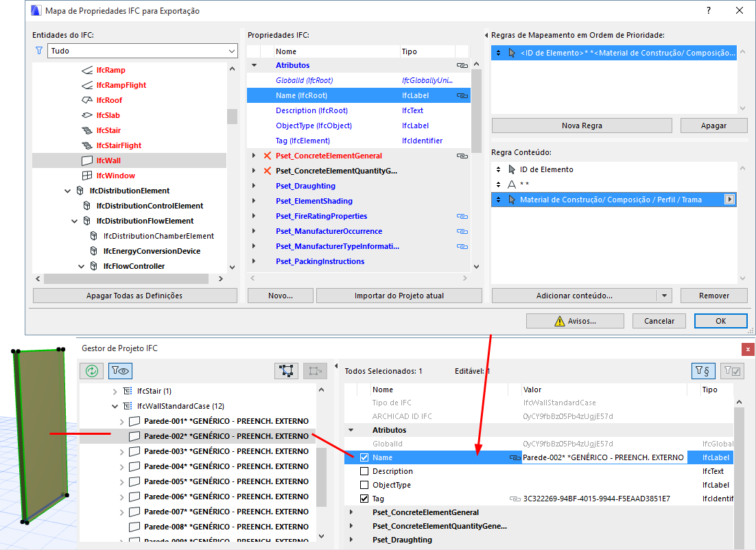This screenshot has width=756, height=550.
Task: Select IfcRamp in the entity tree
Action: pyautogui.click(x=110, y=70)
